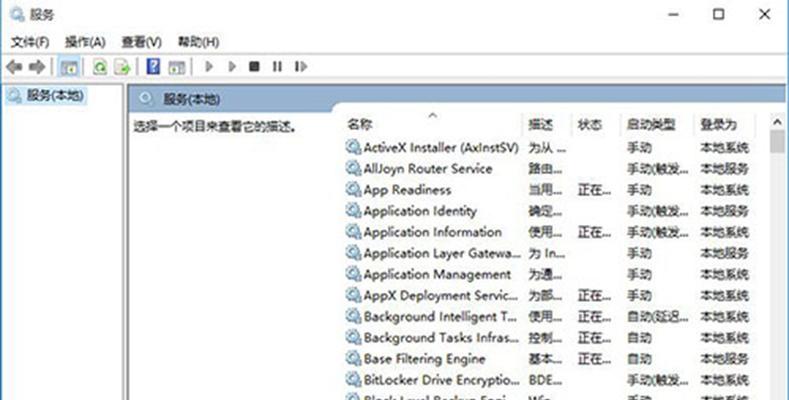Click the 登录为 column header
The width and height of the screenshot is (789, 400).
pos(719,124)
